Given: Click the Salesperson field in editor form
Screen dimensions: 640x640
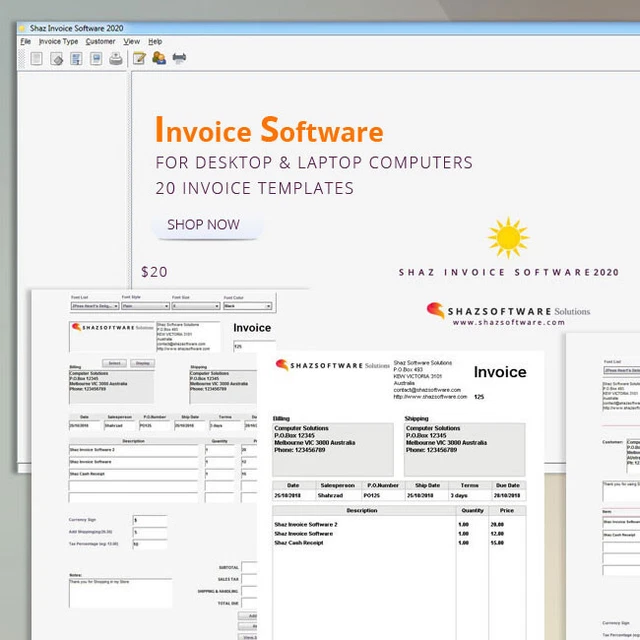Looking at the screenshot, I should 120,425.
